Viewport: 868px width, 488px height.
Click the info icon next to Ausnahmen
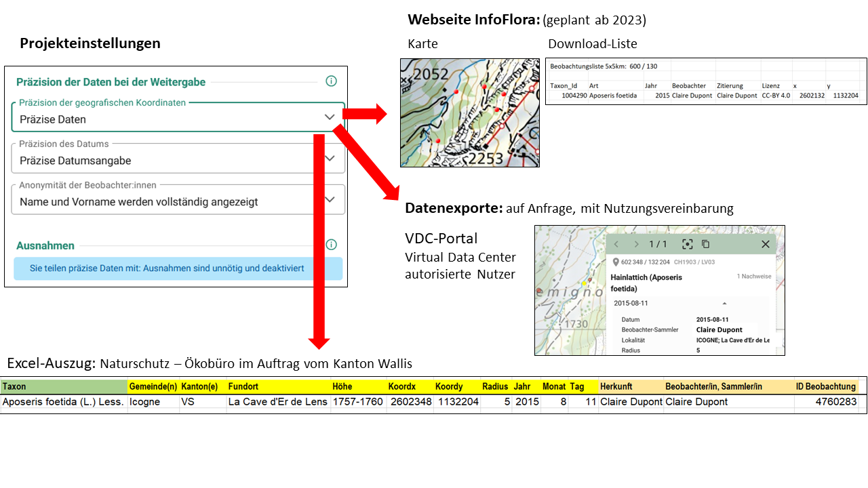tap(331, 245)
